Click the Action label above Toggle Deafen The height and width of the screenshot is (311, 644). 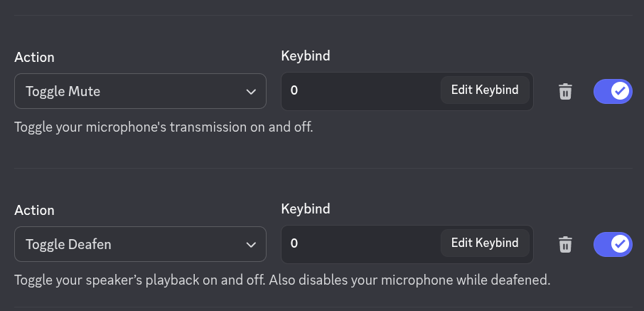tap(34, 211)
